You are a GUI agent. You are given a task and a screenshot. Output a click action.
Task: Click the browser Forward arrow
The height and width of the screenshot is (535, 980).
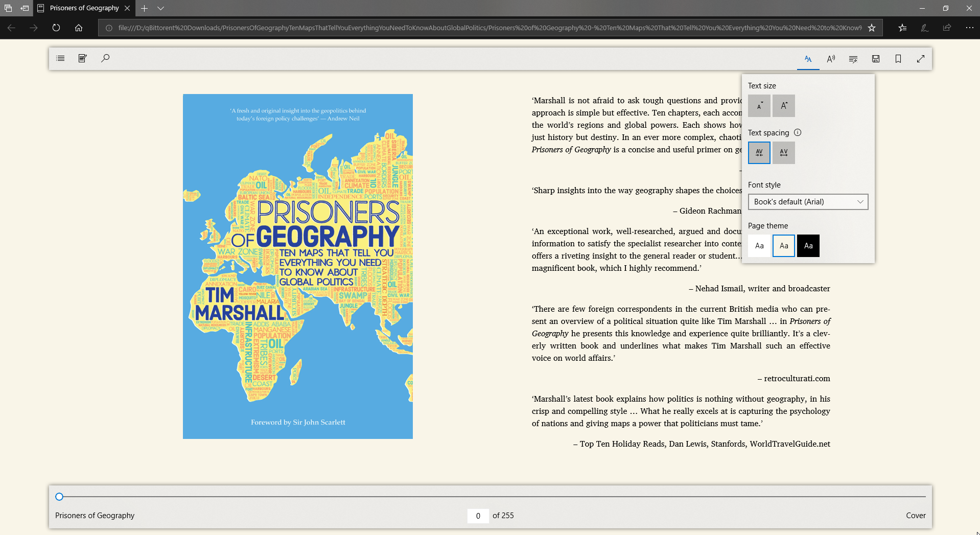(x=34, y=28)
